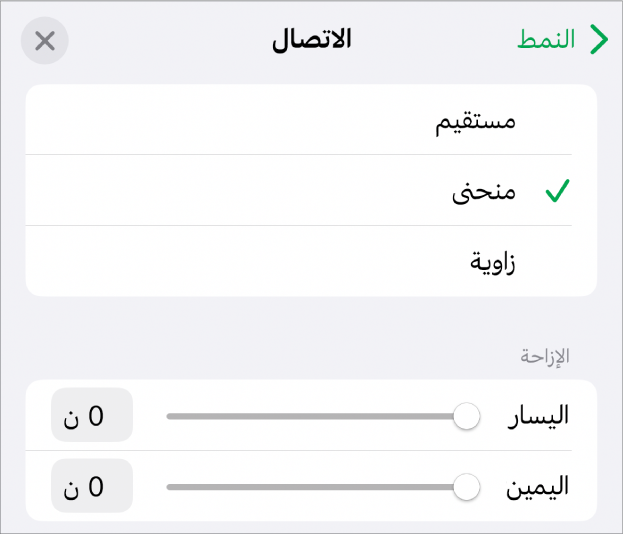Go back to النمط
Viewport: 625px width, 535px height.
pyautogui.click(x=546, y=40)
